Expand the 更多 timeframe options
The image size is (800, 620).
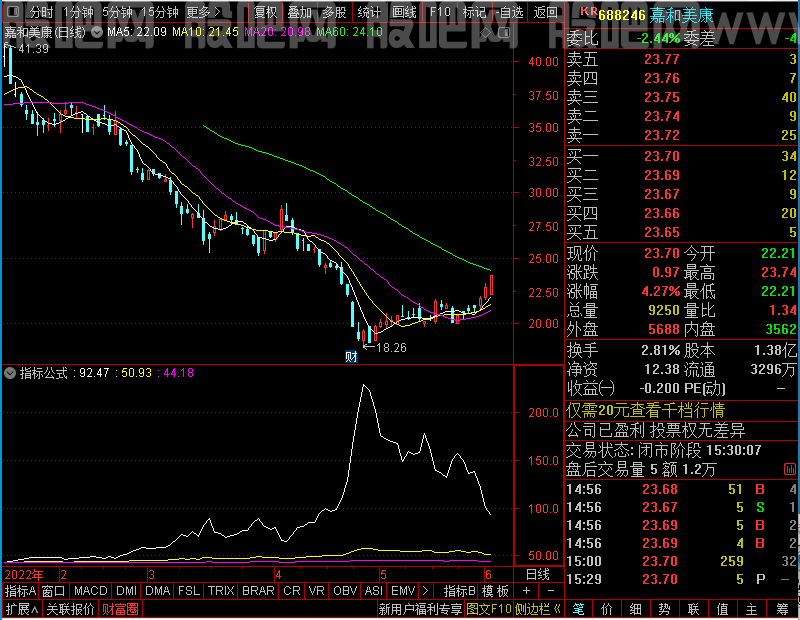203,12
